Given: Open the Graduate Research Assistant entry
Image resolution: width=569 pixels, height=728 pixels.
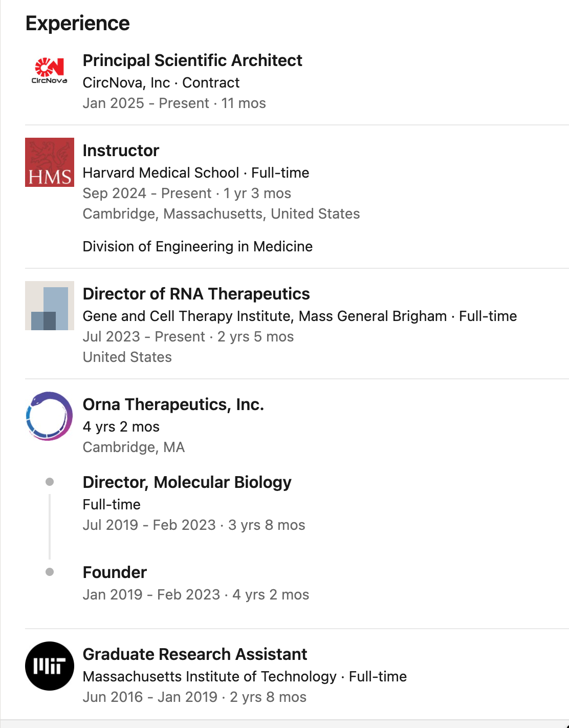Looking at the screenshot, I should pyautogui.click(x=194, y=654).
